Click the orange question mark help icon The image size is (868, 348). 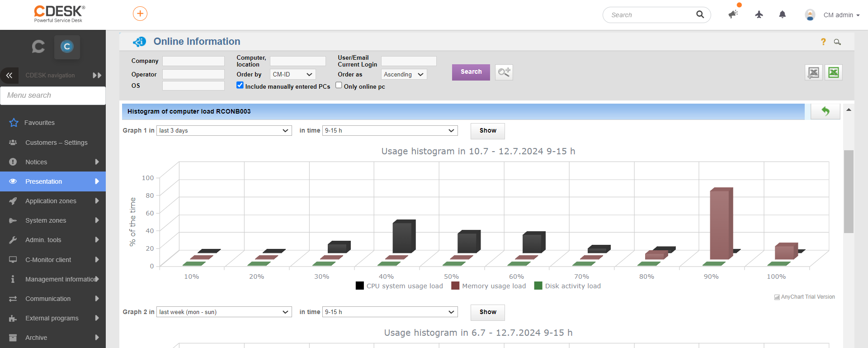click(x=823, y=42)
